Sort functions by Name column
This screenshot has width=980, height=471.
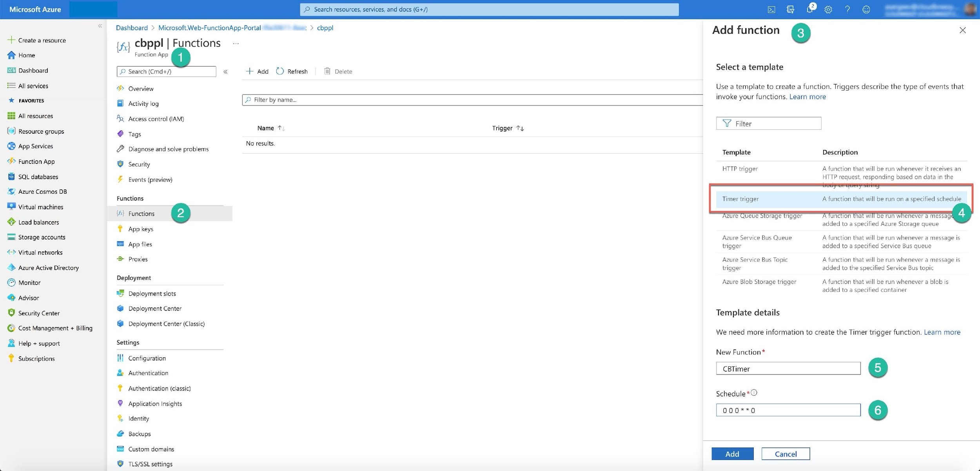click(270, 128)
